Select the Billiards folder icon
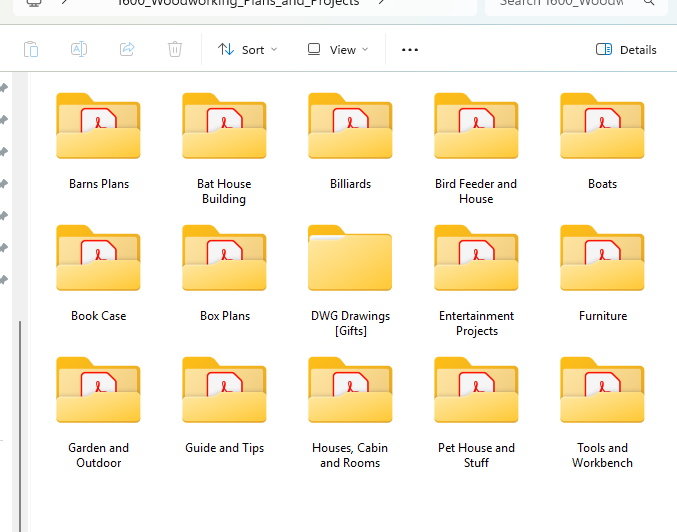 point(350,126)
